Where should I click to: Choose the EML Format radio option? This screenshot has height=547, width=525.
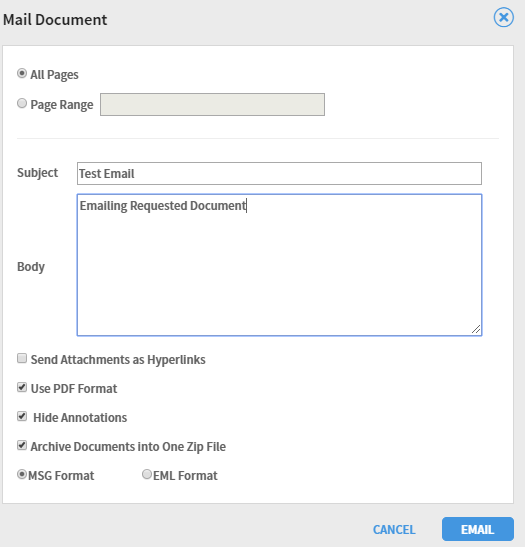147,474
